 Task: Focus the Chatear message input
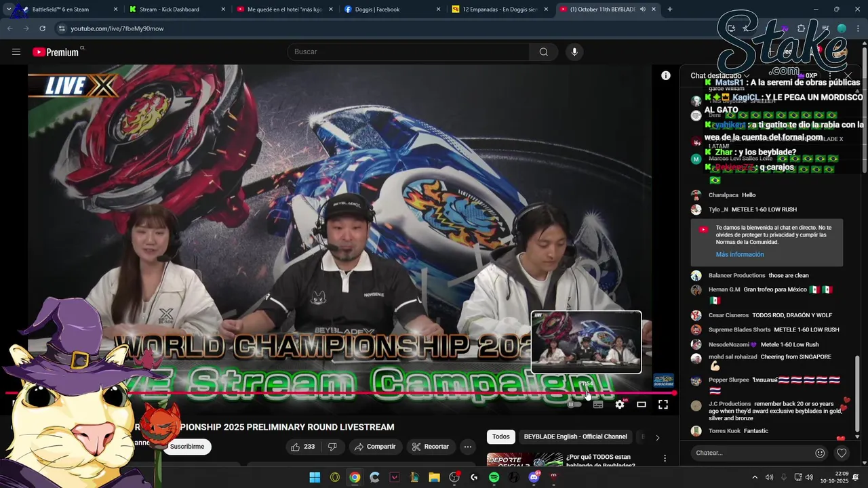tap(753, 453)
